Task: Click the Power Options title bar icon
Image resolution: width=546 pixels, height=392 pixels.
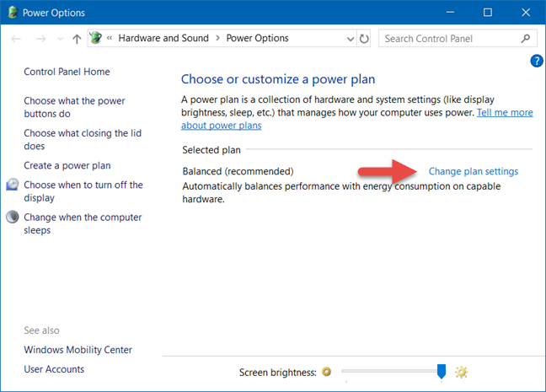Action: tap(13, 12)
